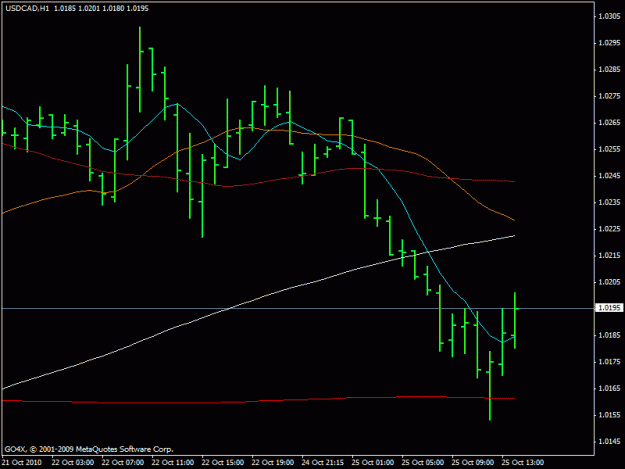Click the 1.0205 price axis label
Screen dimensions: 625x469
click(610, 282)
